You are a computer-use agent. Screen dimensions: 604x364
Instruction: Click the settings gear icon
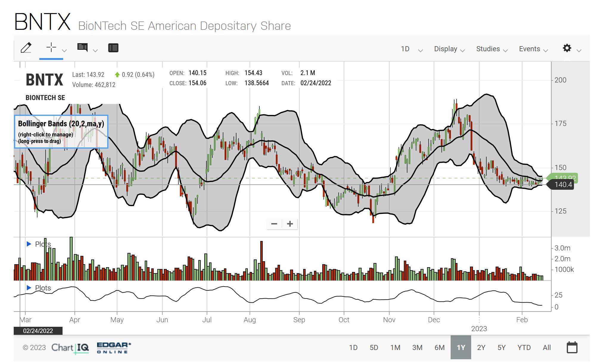pos(567,48)
